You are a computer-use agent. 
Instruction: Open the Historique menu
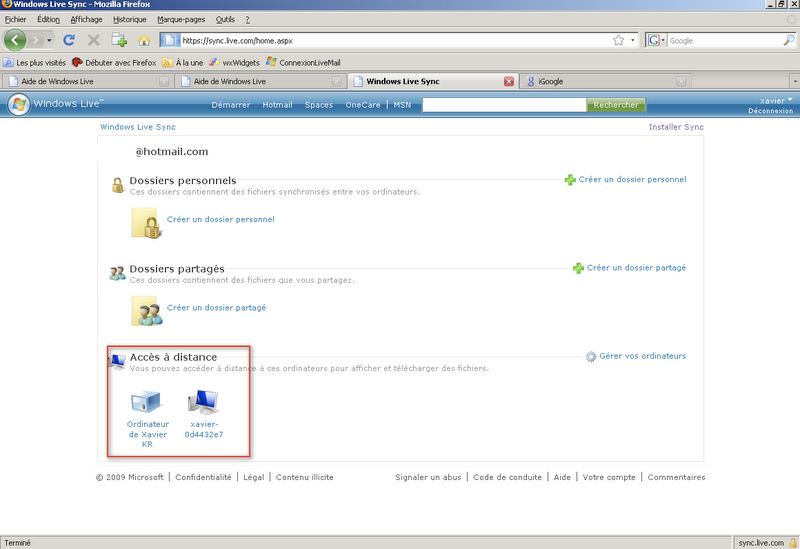(130, 19)
